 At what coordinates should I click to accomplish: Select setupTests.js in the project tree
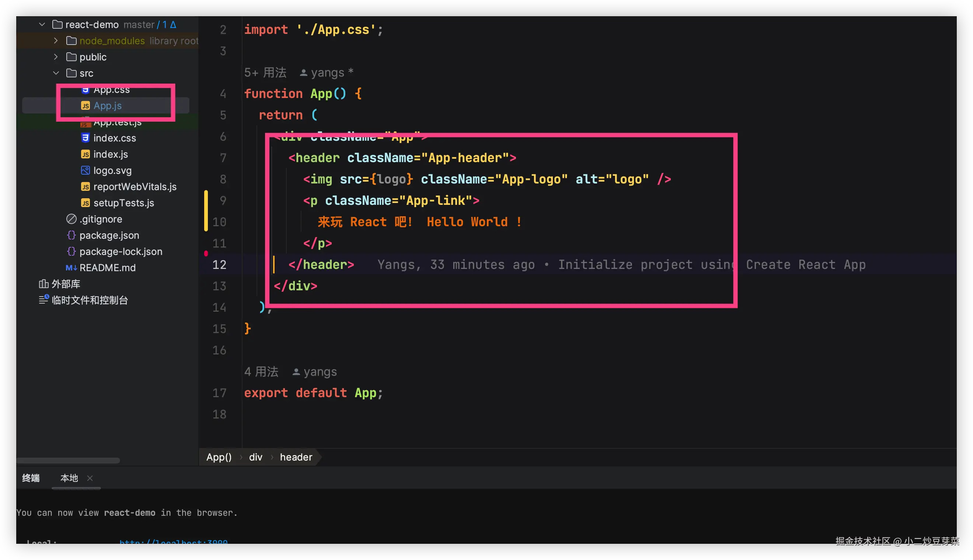[123, 203]
